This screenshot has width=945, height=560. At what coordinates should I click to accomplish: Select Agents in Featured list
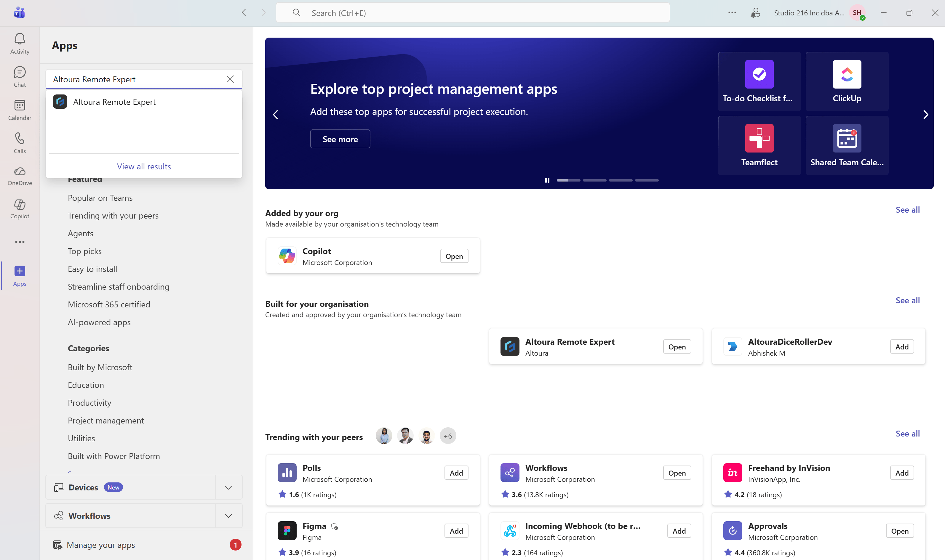pyautogui.click(x=80, y=234)
